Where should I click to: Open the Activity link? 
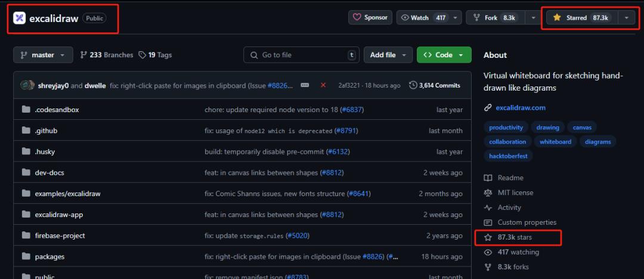[x=502, y=207]
